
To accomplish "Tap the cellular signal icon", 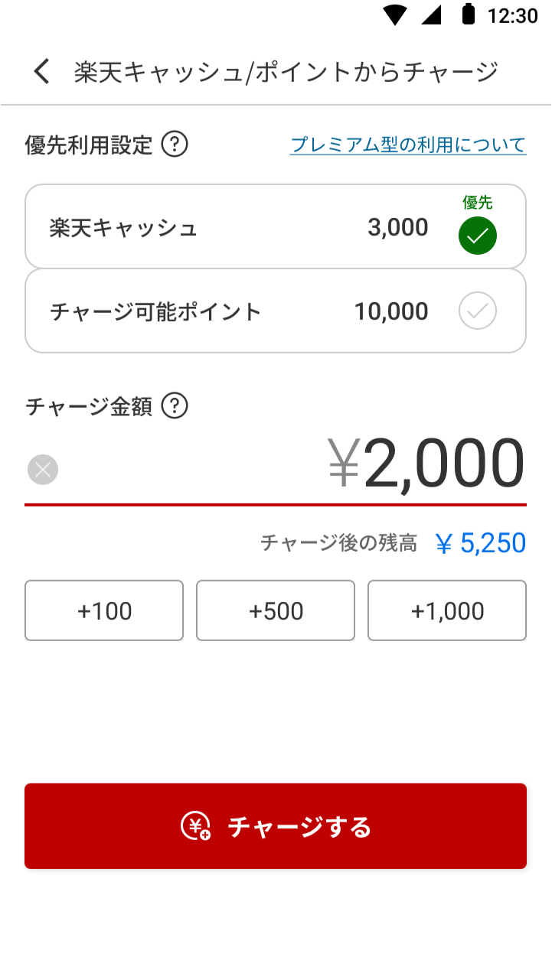I will pyautogui.click(x=432, y=15).
